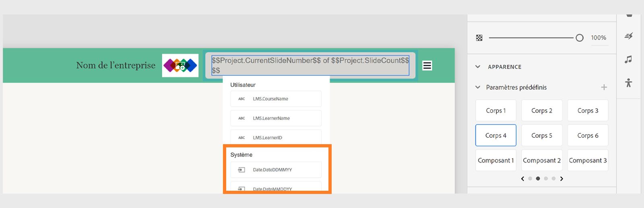Insert the LMS.LearnerID variable
The width and height of the screenshot is (644, 208).
(276, 137)
